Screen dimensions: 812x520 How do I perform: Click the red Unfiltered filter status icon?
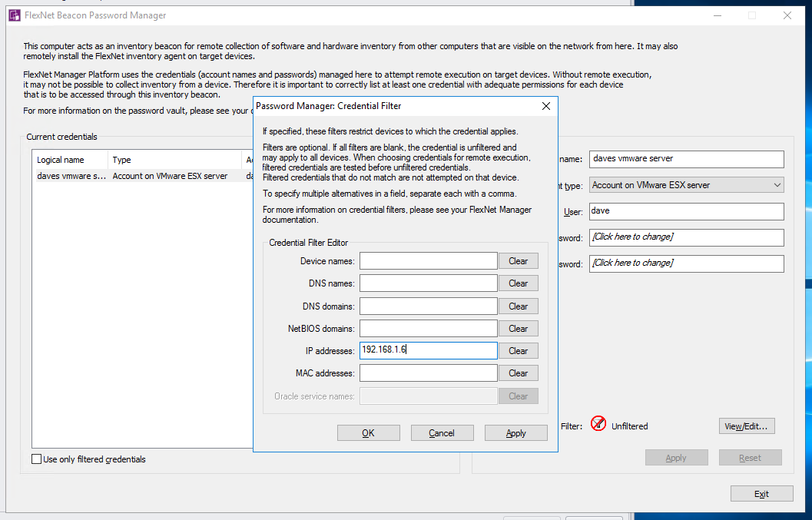pos(598,424)
